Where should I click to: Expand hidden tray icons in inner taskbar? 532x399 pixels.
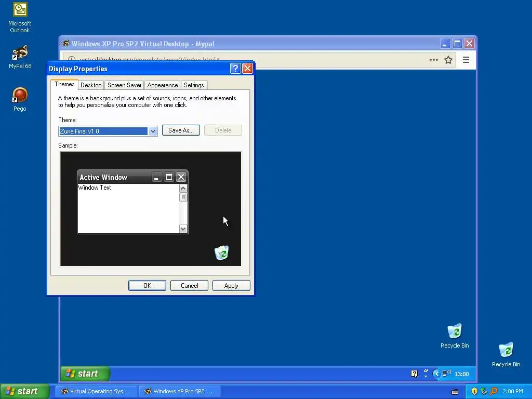(436, 374)
